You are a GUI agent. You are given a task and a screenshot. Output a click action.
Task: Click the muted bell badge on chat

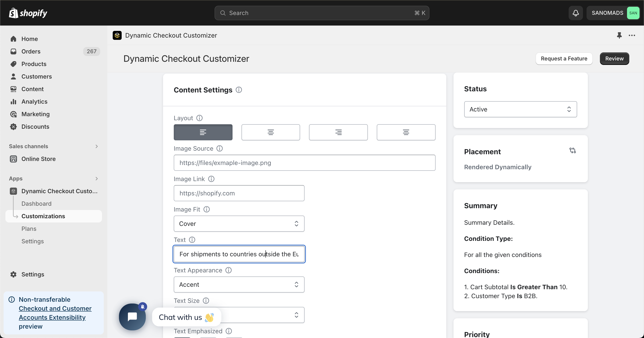(142, 306)
